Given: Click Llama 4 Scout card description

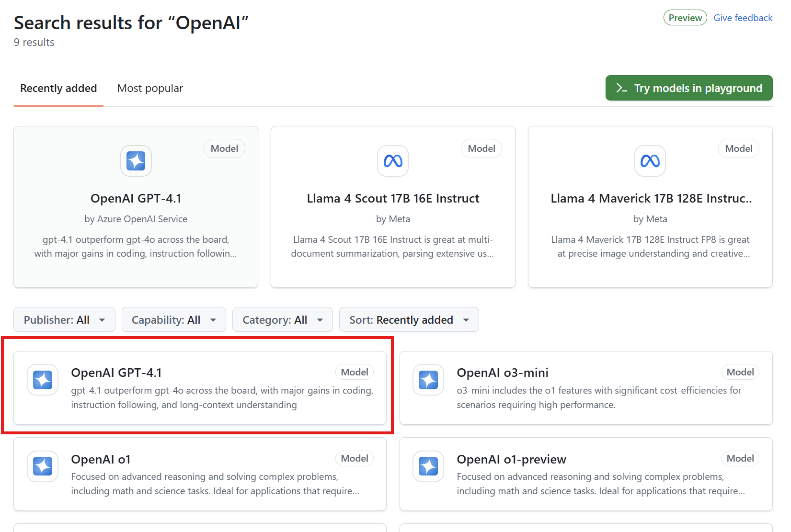Looking at the screenshot, I should coord(392,247).
